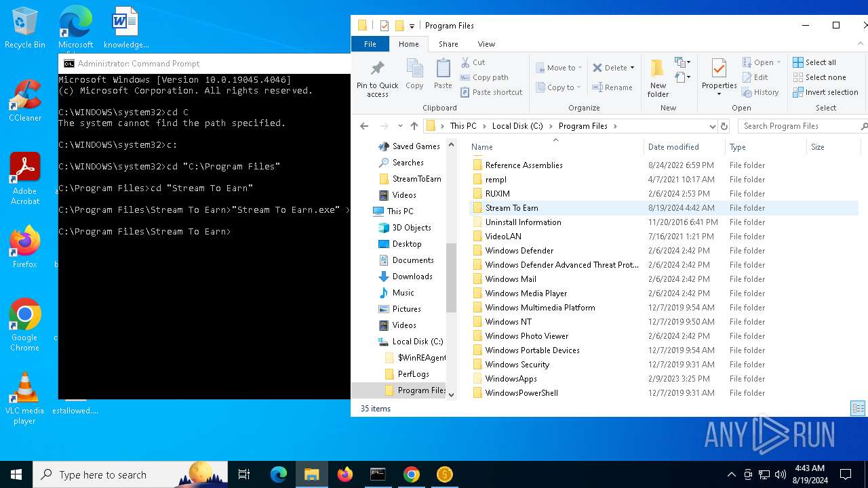
Task: Click Invert selection in the ribbon
Action: [825, 92]
